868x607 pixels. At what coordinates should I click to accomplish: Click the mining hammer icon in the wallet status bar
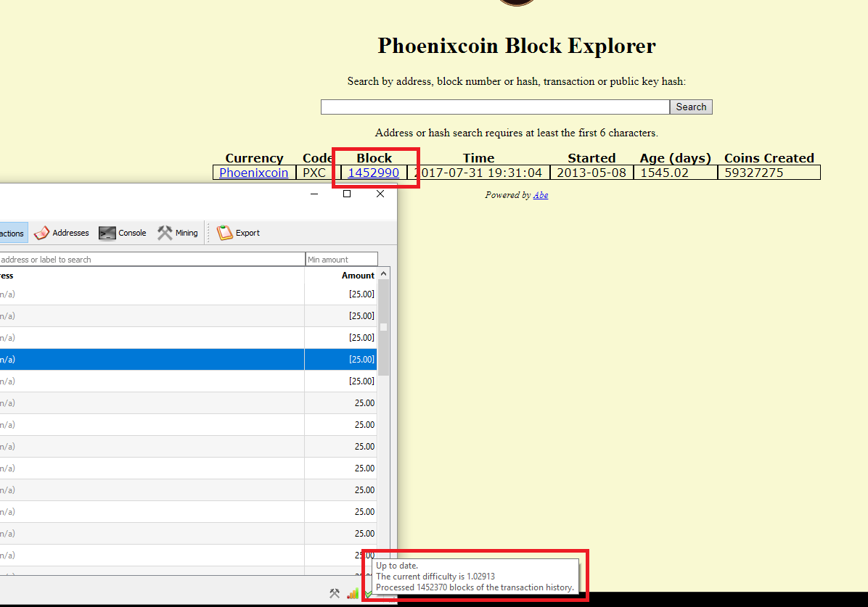click(x=335, y=594)
